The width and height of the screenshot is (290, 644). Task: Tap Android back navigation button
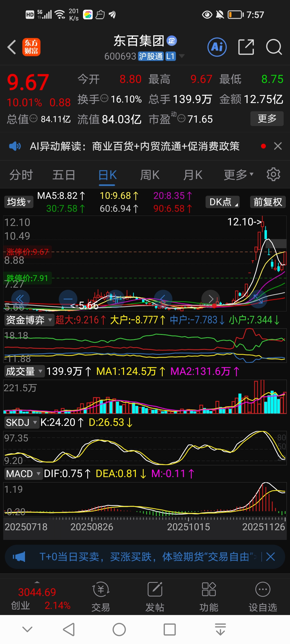[x=69, y=630]
